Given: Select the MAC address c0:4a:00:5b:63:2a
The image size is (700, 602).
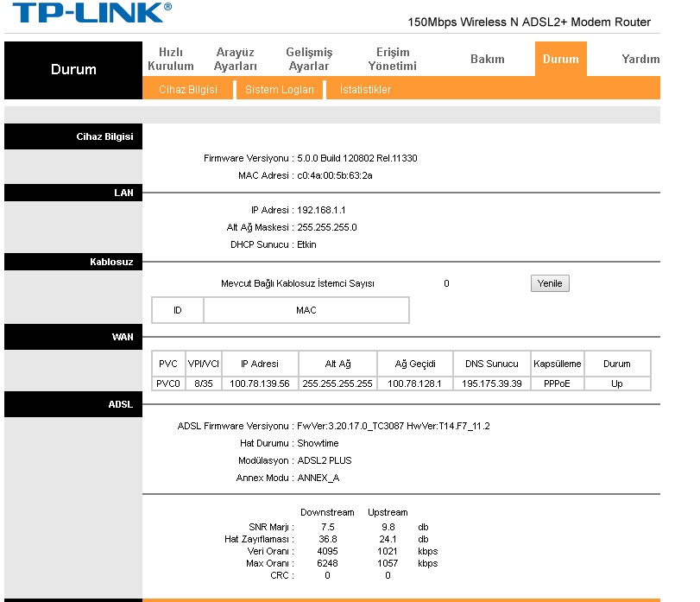Looking at the screenshot, I should pyautogui.click(x=335, y=175).
